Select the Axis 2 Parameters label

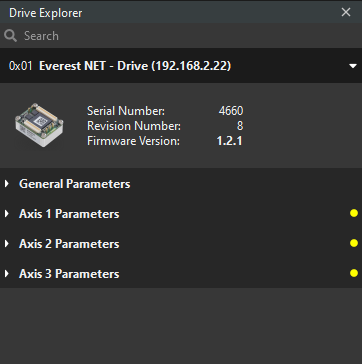pos(69,244)
